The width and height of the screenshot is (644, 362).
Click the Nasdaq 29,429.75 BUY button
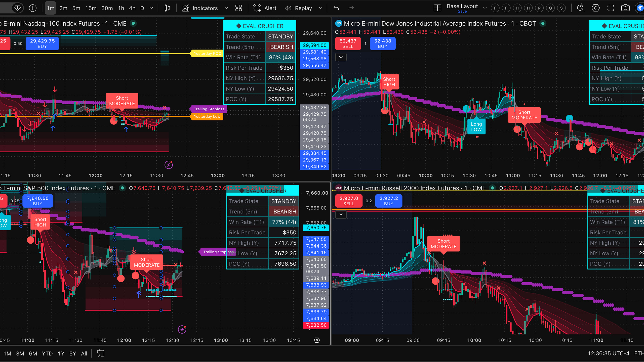[x=42, y=43]
